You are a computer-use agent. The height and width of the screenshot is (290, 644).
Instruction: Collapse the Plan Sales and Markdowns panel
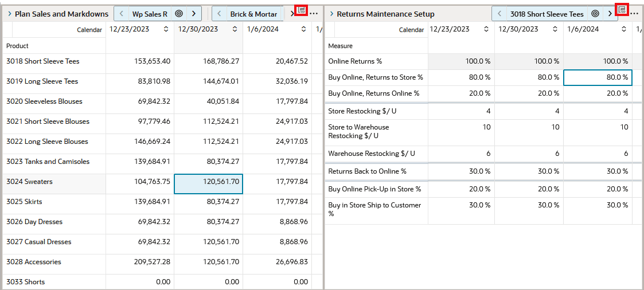9,14
